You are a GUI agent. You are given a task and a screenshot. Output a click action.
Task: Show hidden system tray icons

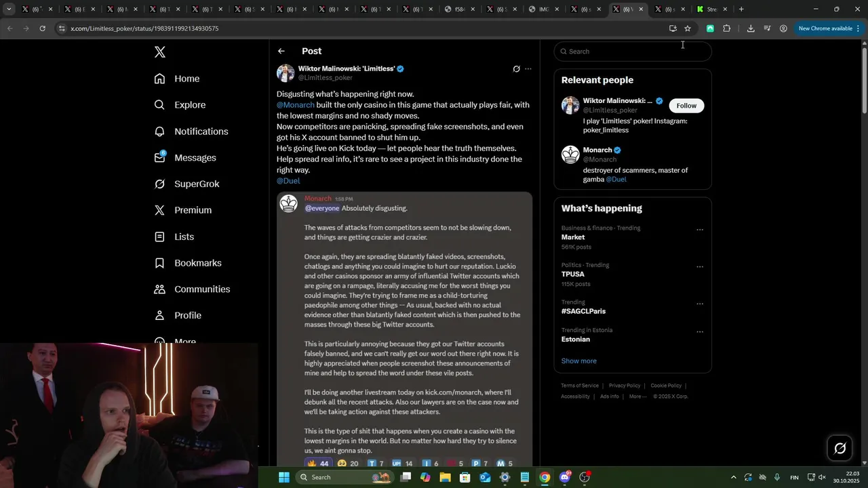pyautogui.click(x=733, y=477)
